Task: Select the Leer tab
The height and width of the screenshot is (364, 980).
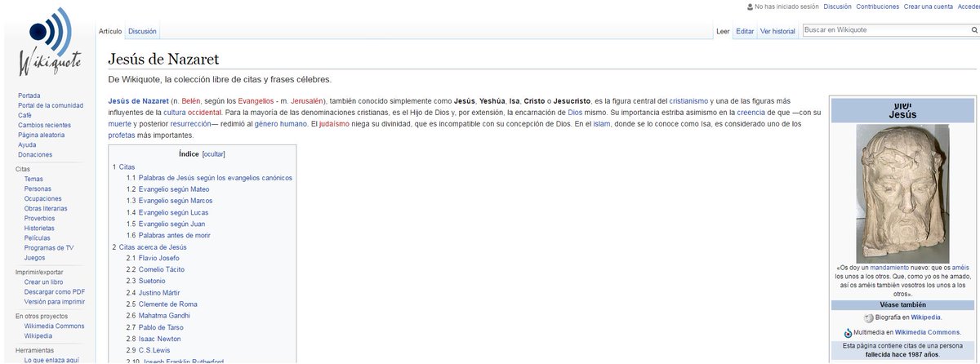Action: click(x=722, y=31)
